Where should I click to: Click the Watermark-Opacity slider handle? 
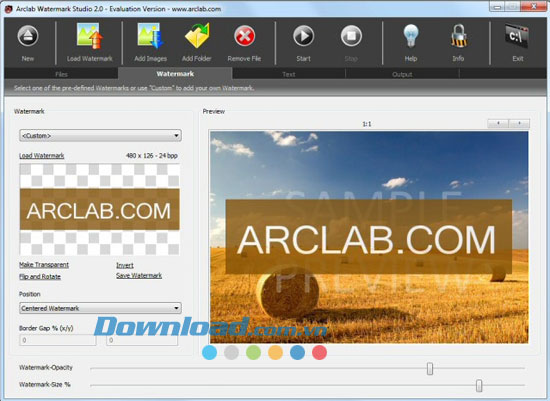(x=430, y=368)
